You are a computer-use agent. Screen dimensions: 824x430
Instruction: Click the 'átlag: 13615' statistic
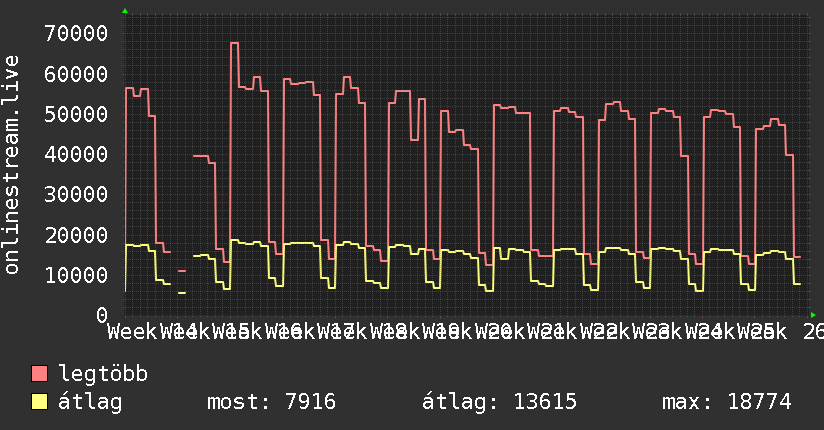499,402
